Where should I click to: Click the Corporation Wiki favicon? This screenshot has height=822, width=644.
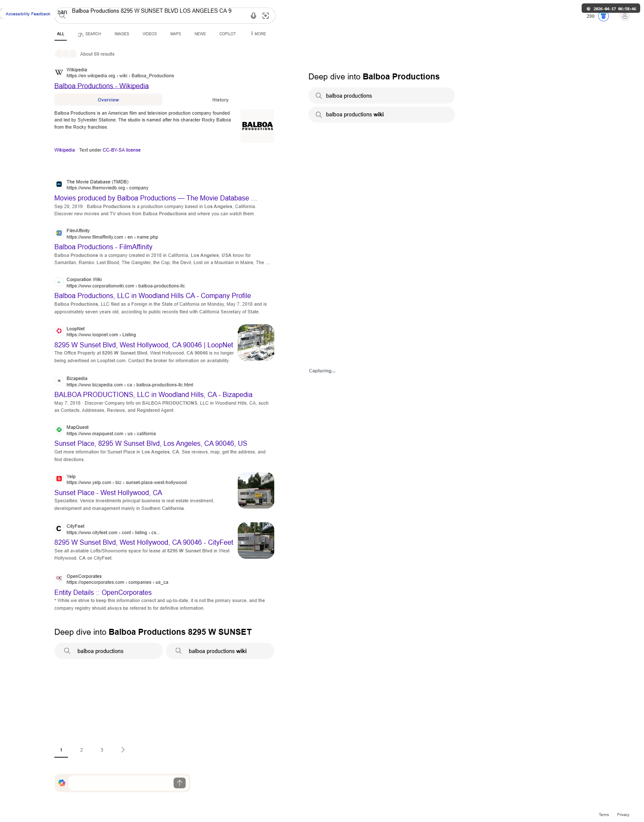point(59,282)
